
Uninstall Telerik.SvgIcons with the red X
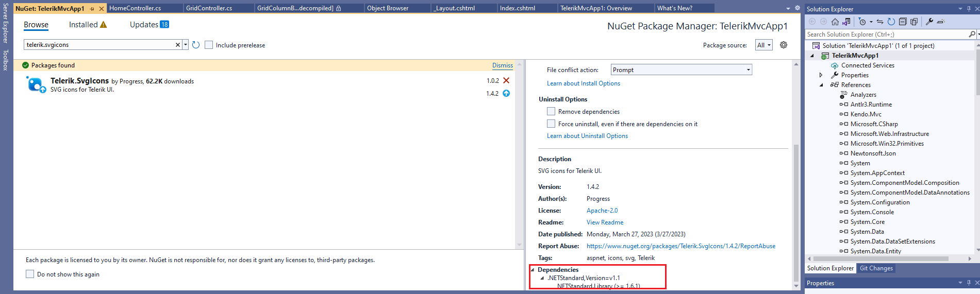tap(506, 80)
